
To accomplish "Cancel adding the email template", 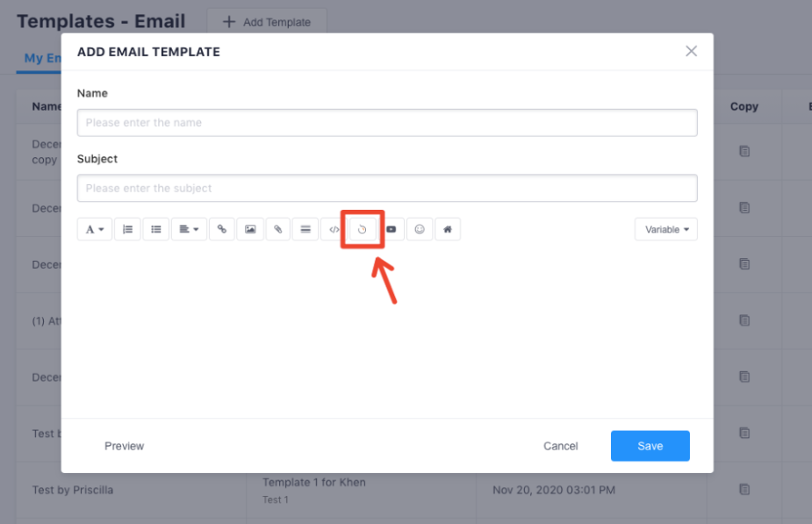I will coord(560,446).
